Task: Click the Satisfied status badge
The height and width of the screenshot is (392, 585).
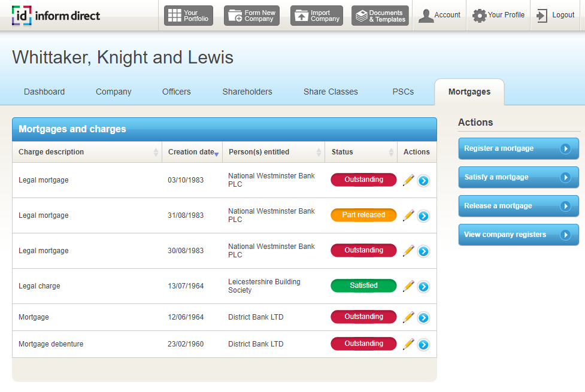Action: coord(363,286)
